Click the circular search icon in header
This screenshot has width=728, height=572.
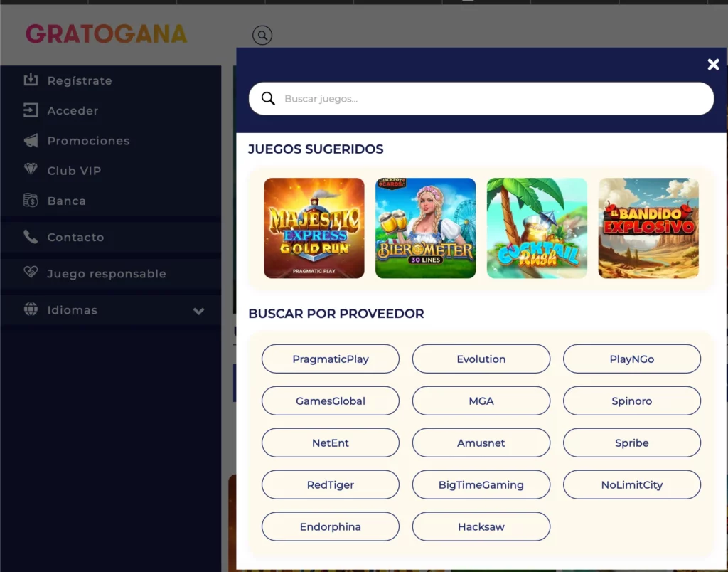pyautogui.click(x=262, y=35)
